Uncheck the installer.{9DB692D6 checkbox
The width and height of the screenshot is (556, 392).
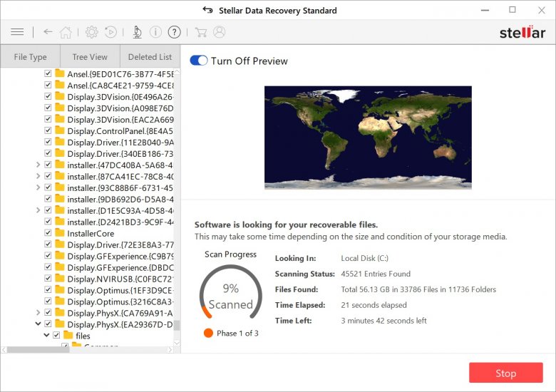click(48, 199)
